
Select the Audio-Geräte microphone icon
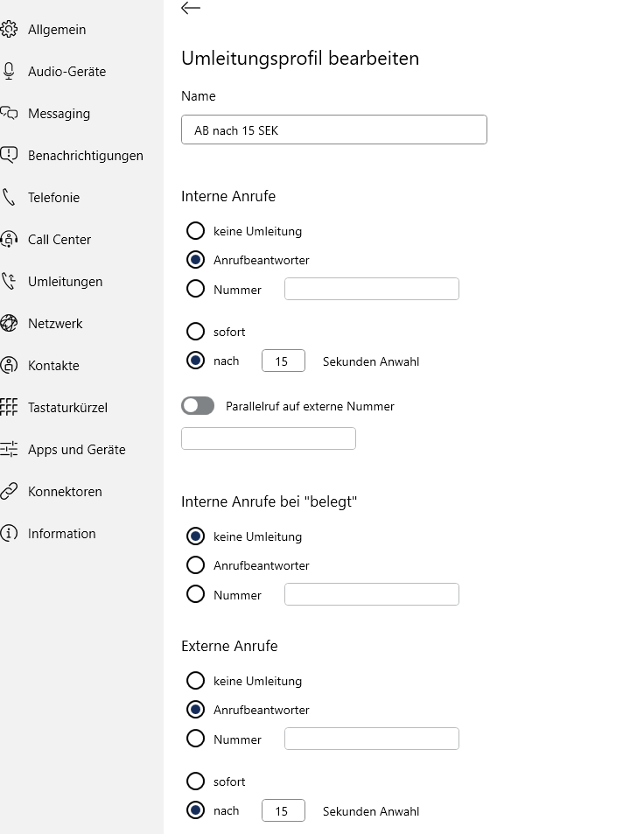click(9, 71)
